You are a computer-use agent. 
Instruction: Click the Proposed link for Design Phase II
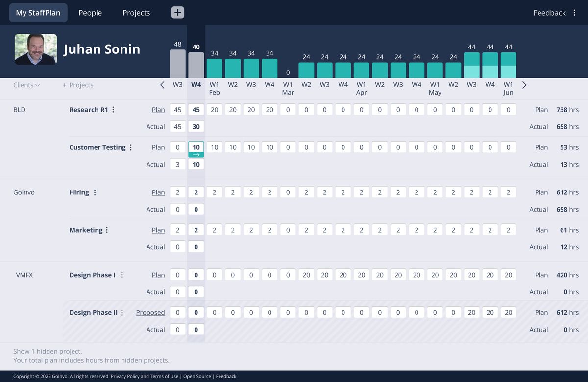point(150,312)
